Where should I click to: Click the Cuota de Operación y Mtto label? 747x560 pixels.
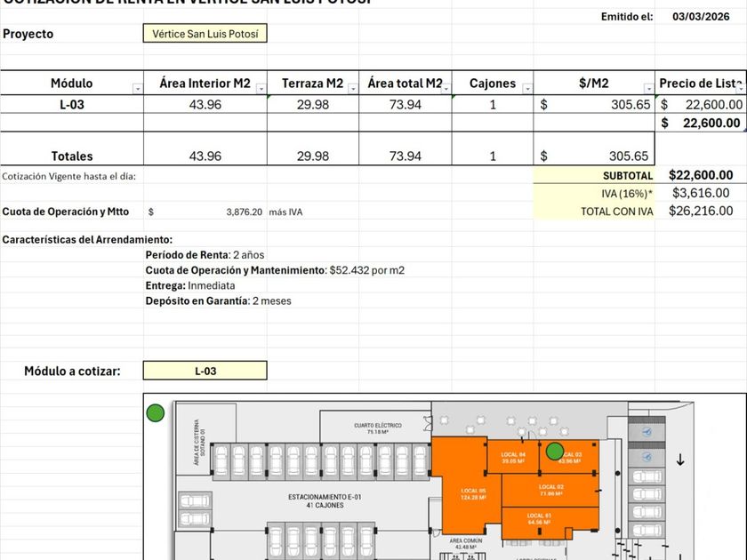(66, 212)
